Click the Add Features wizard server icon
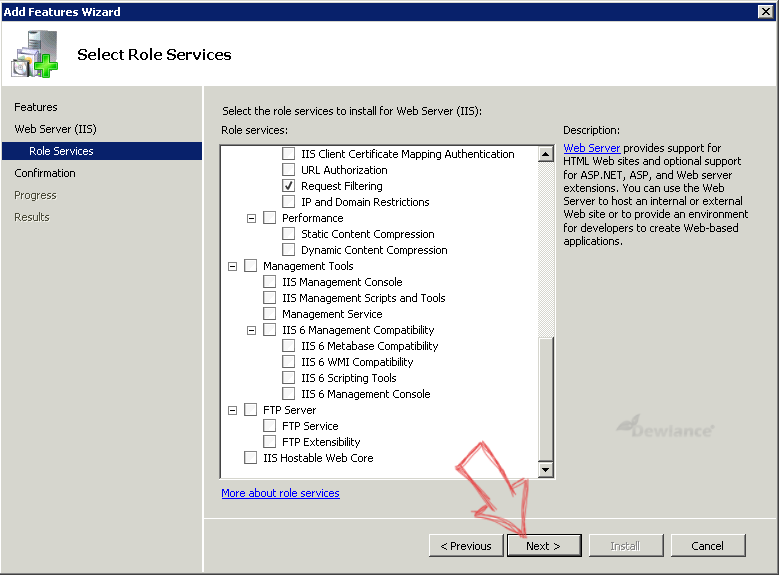The image size is (779, 575). pos(35,54)
